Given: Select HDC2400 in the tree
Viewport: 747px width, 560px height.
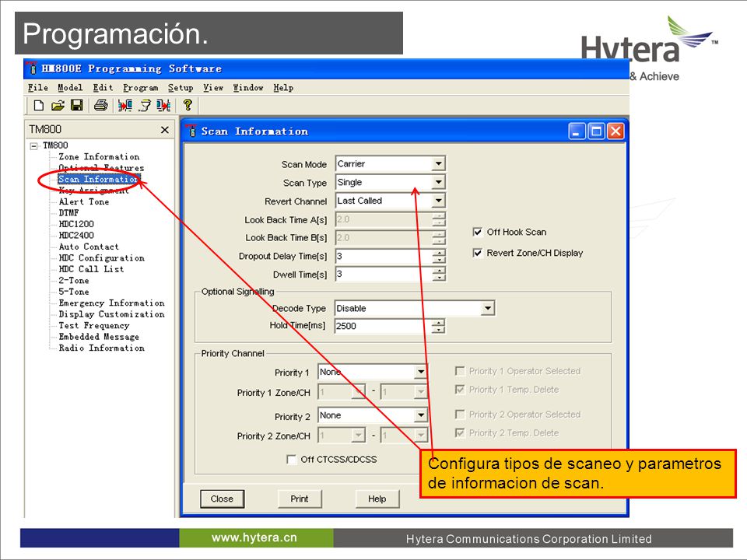Looking at the screenshot, I should 76,235.
